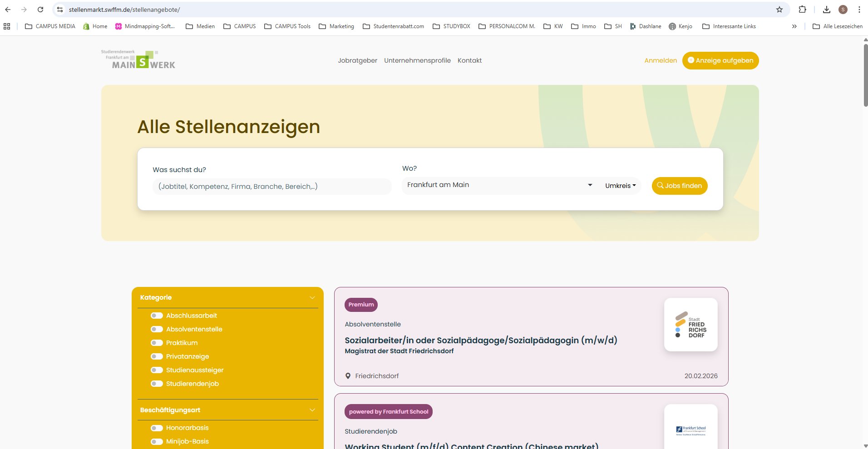868x449 pixels.
Task: Click the page vertical scrollbar thumb
Action: tap(865, 75)
